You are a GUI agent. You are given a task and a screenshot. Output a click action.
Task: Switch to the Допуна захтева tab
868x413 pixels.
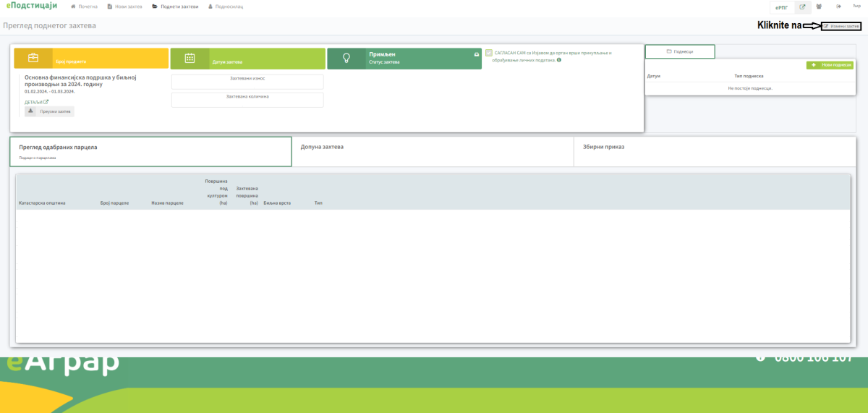coord(433,152)
